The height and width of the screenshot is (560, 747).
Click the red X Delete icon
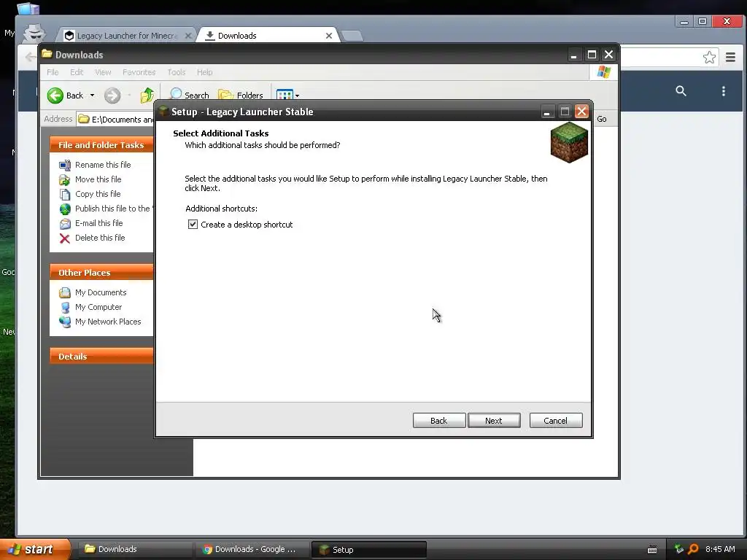pyautogui.click(x=65, y=238)
